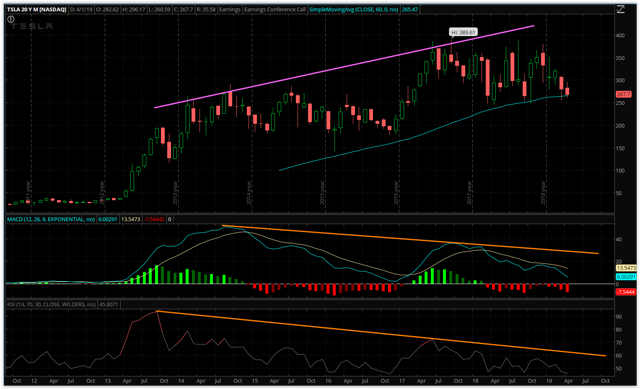Click the MACD average value 13.5473 in header
Viewport: 640px width, 389px height.
point(131,219)
